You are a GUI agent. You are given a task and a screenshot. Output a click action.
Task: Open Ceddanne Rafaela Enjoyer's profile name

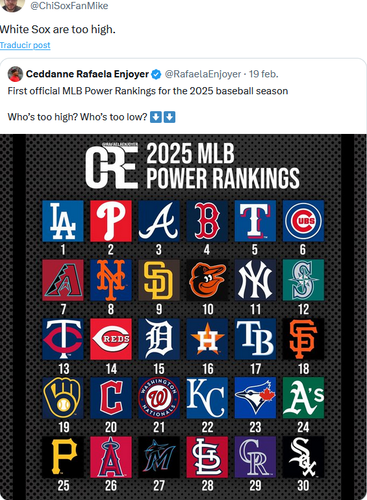point(87,74)
